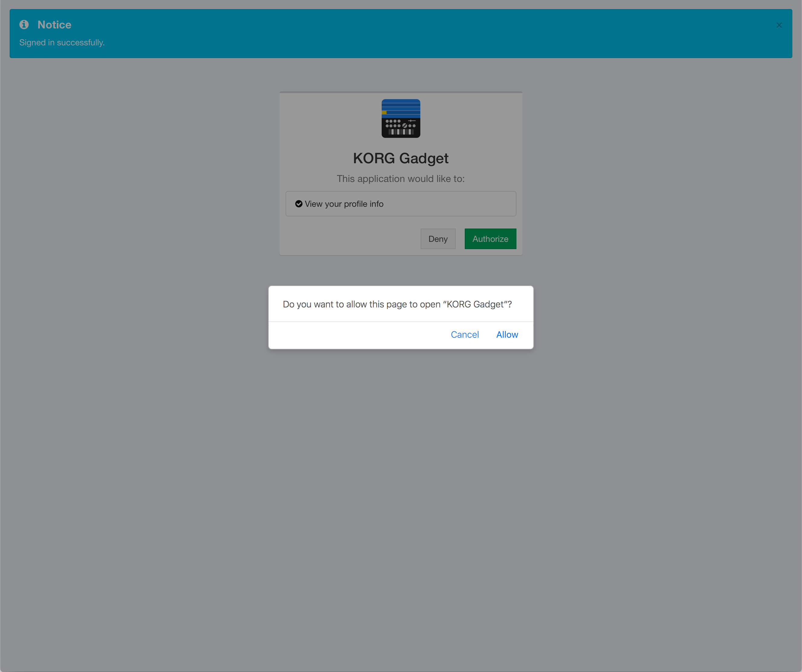The image size is (802, 672).
Task: Choose Cancel in the open-app dialog
Action: coord(464,334)
